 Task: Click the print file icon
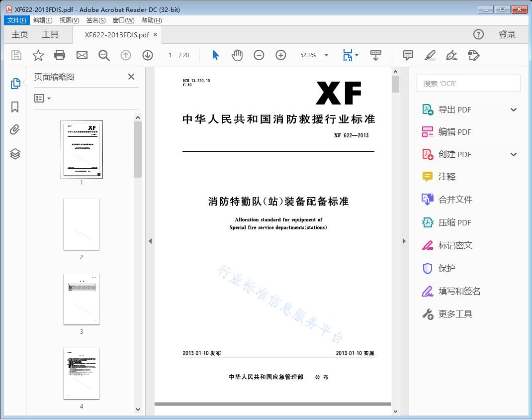(60, 55)
